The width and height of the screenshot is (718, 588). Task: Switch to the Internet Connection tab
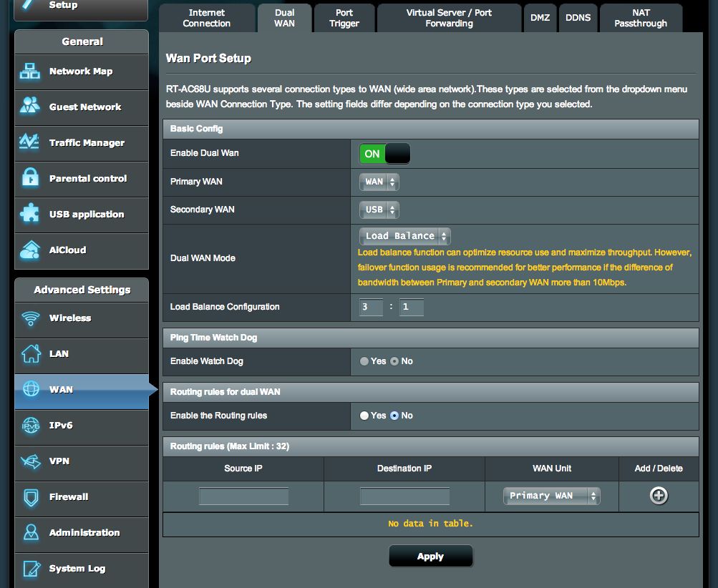[x=206, y=18]
